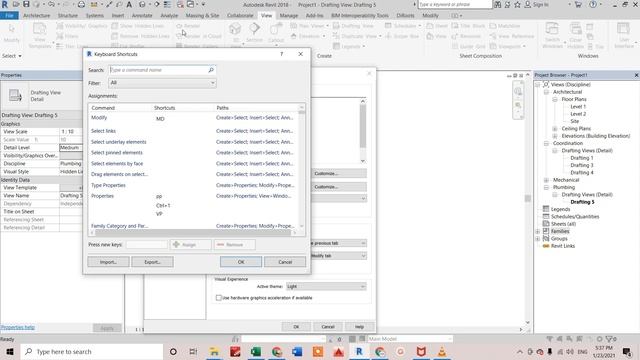
Task: Collapse the Floor Plans node
Action: point(555,99)
